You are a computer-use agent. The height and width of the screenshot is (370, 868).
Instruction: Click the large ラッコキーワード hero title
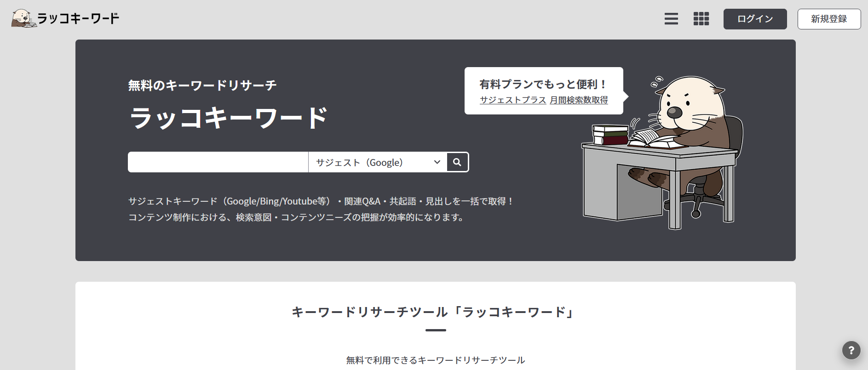(229, 118)
